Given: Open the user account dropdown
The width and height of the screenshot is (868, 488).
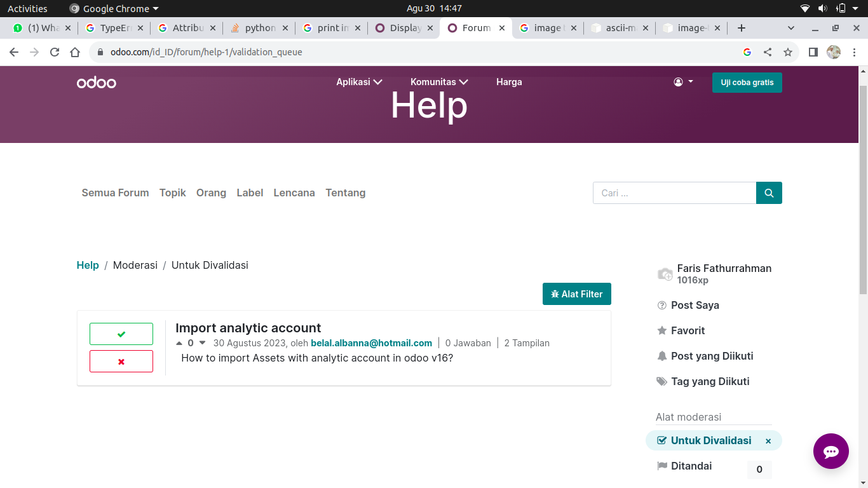Looking at the screenshot, I should point(683,82).
